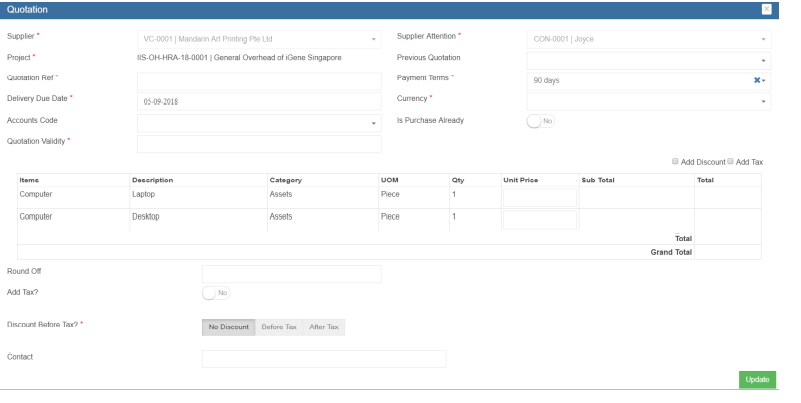Open the Currency dropdown
The width and height of the screenshot is (801, 403).
tap(649, 101)
